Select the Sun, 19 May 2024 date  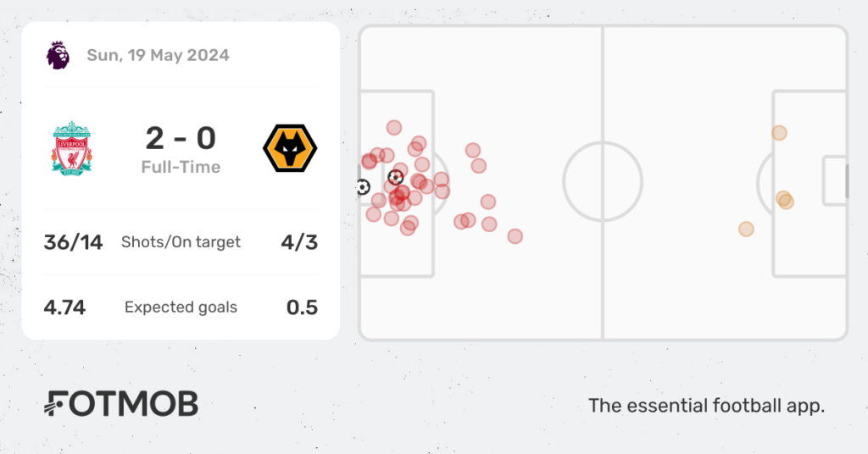(x=158, y=55)
